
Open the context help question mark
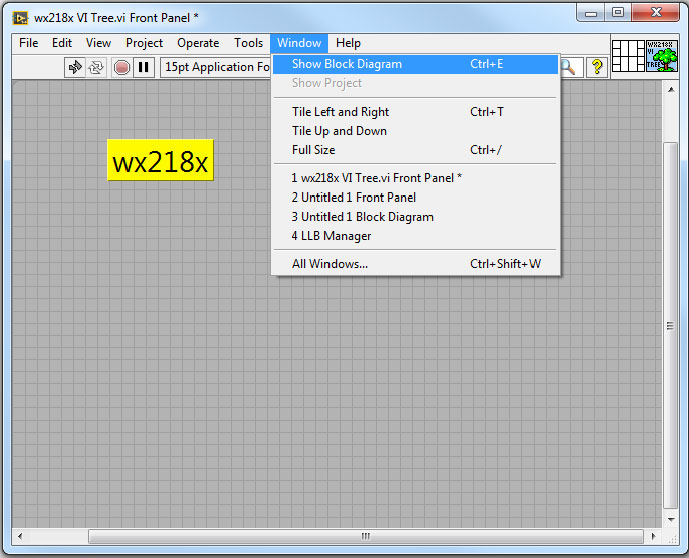597,67
